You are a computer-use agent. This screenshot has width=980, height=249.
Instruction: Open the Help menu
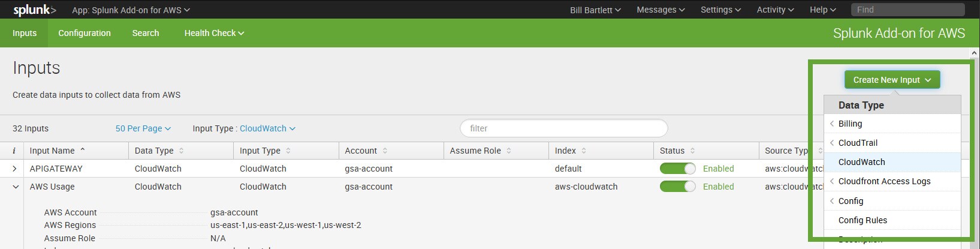[x=822, y=10]
